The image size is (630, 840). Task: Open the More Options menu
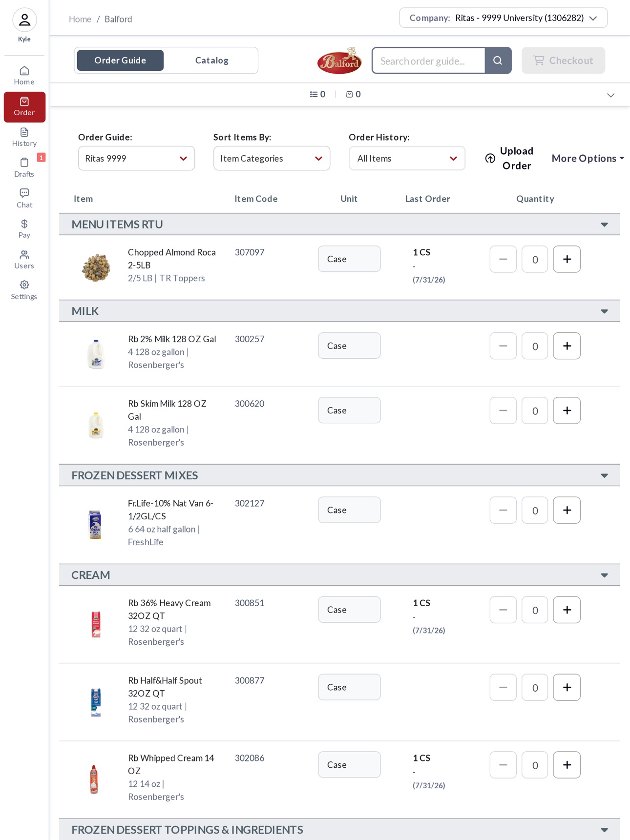(588, 159)
